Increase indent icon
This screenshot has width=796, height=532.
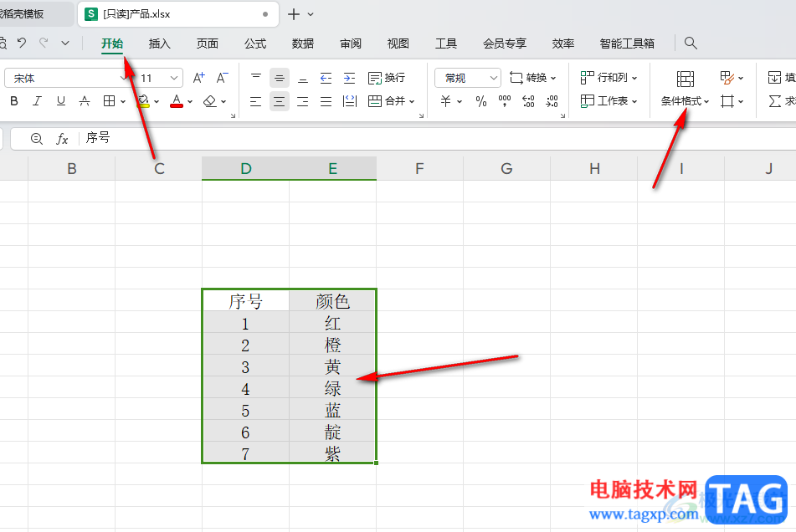click(x=349, y=78)
